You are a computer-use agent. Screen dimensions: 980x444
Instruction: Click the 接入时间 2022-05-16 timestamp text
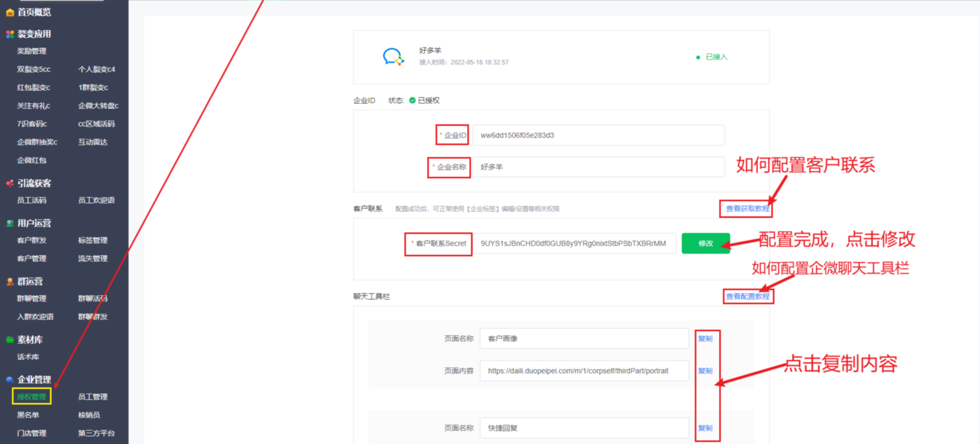(464, 62)
